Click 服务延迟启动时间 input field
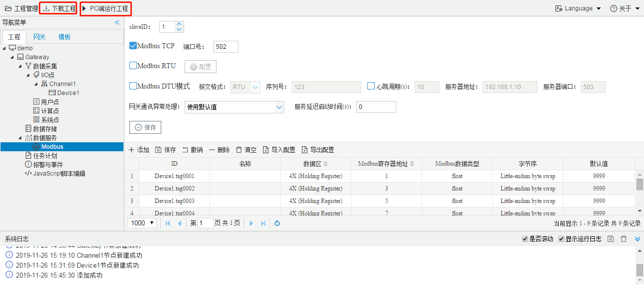 [x=376, y=107]
